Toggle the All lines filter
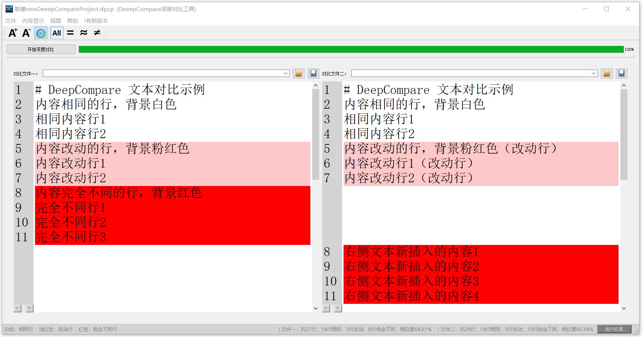 57,33
